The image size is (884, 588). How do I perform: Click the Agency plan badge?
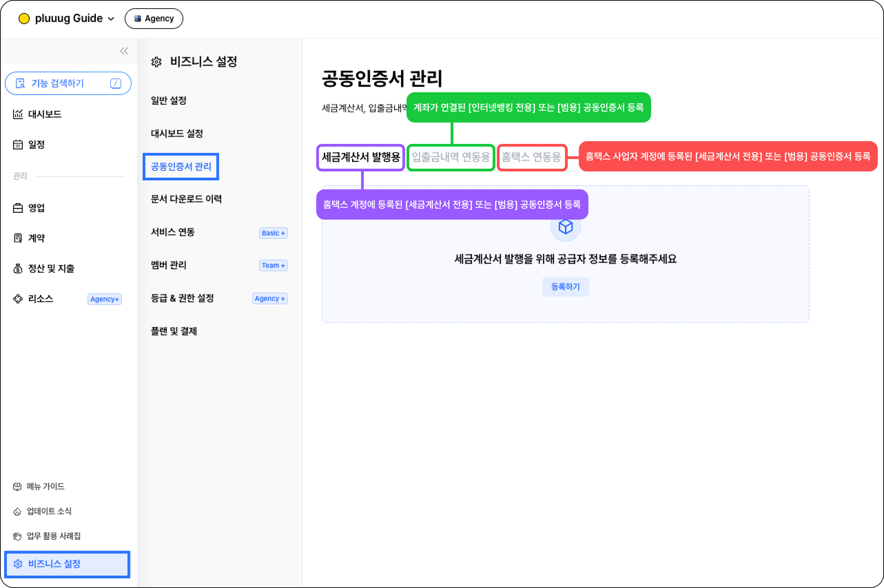tap(154, 19)
